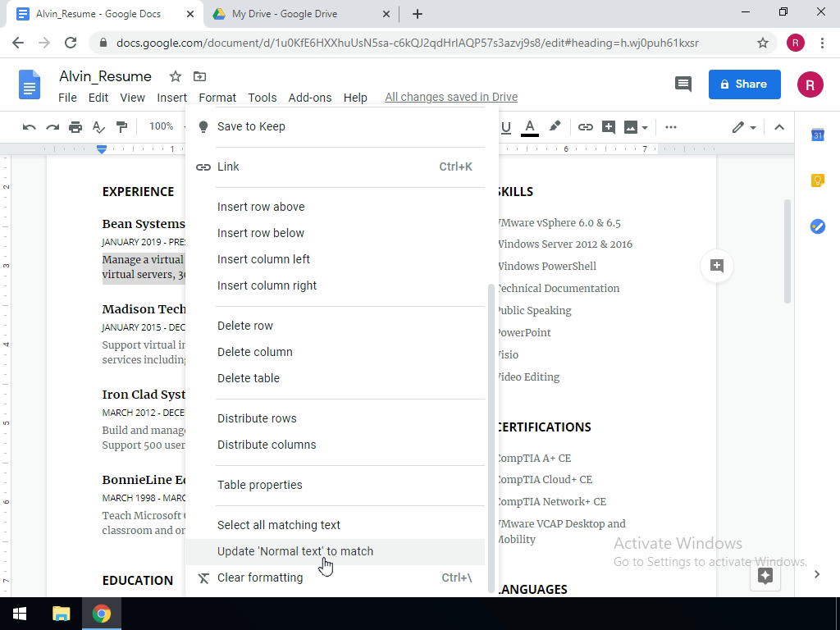This screenshot has width=840, height=630.
Task: Open the Google Tasks side panel
Action: (818, 226)
